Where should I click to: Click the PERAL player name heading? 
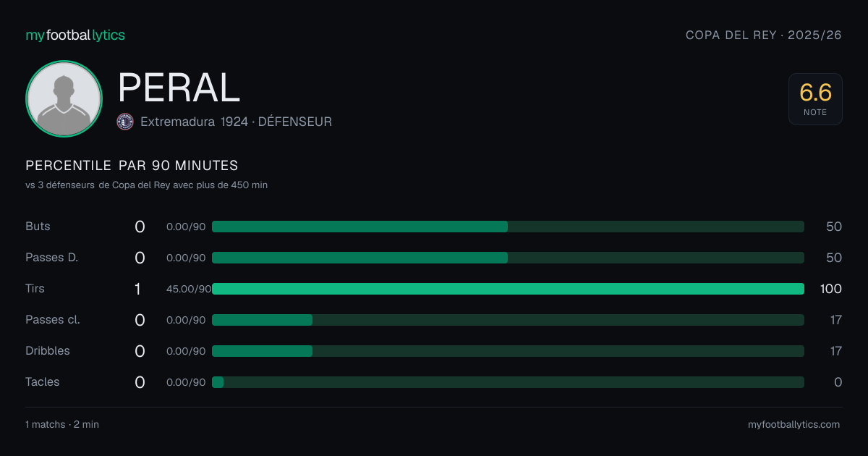point(179,88)
